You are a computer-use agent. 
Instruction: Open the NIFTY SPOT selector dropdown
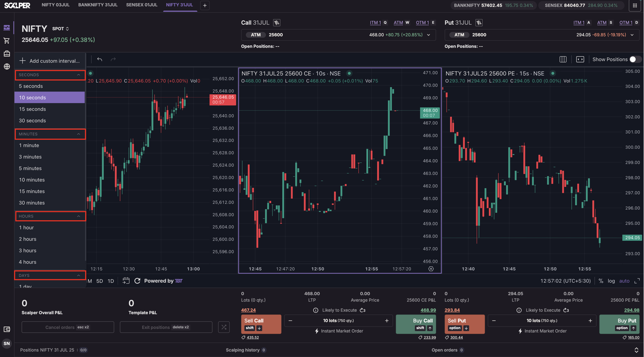tap(60, 29)
